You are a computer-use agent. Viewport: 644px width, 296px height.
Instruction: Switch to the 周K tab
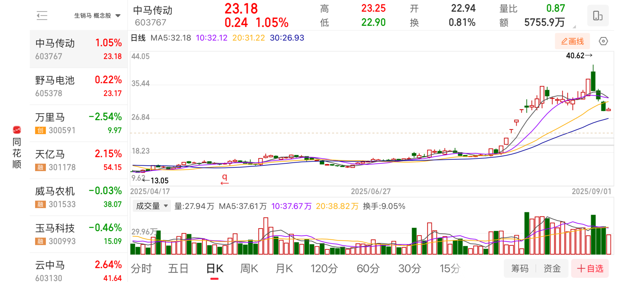click(249, 269)
